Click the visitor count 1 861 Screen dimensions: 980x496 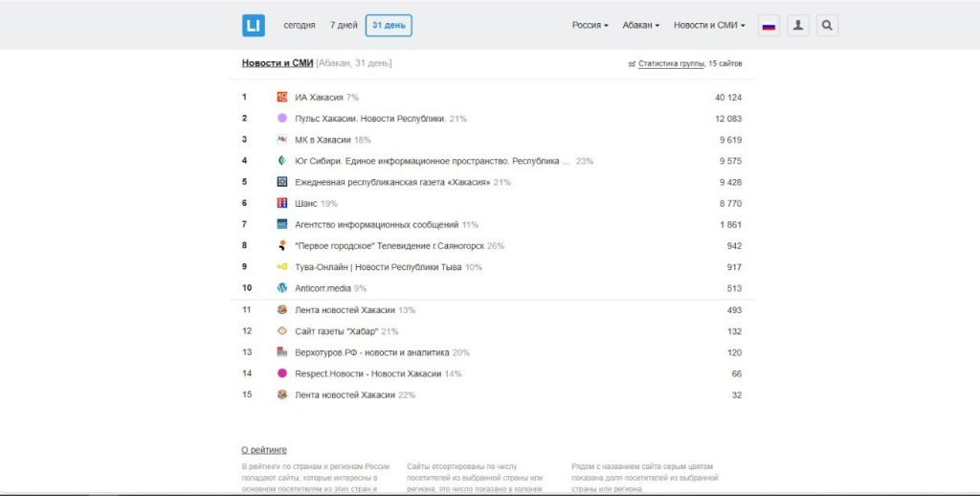(730, 225)
